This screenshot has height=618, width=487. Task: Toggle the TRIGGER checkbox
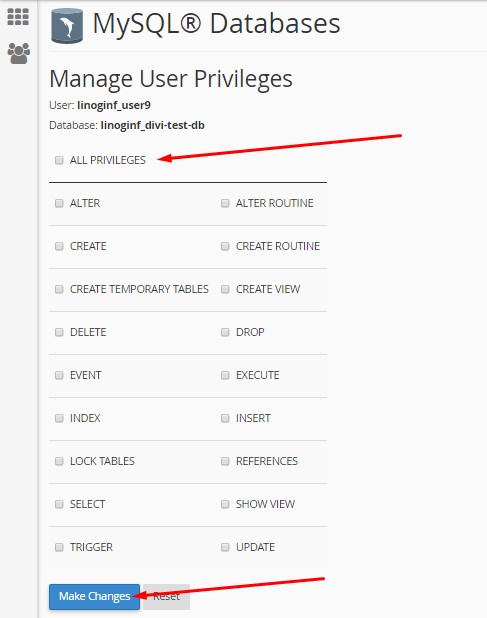point(59,547)
